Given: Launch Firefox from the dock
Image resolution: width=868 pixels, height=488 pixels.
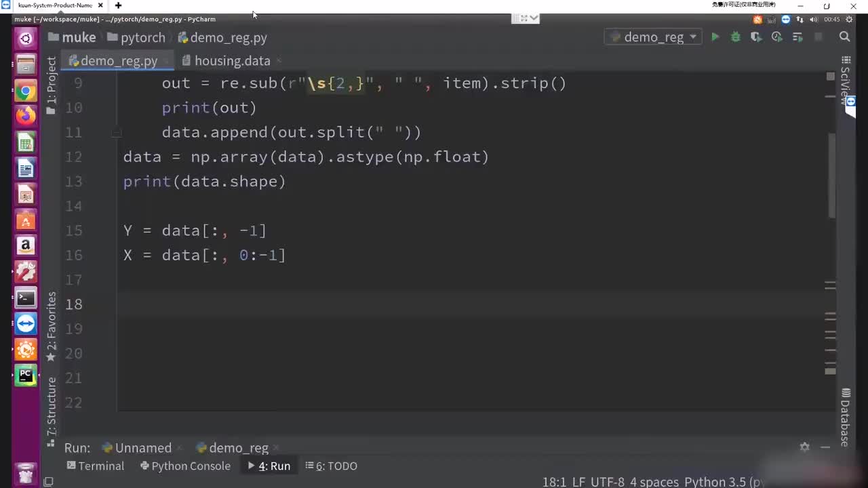Looking at the screenshot, I should [26, 117].
